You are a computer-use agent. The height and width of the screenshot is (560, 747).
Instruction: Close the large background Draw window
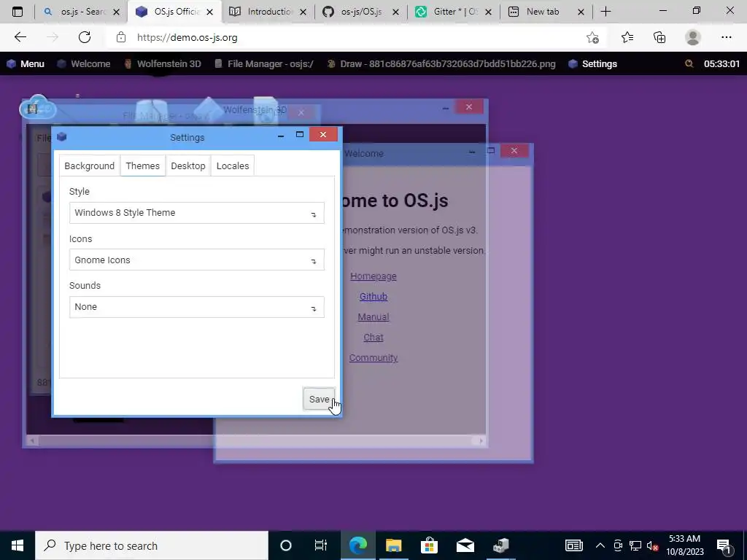[x=469, y=106]
